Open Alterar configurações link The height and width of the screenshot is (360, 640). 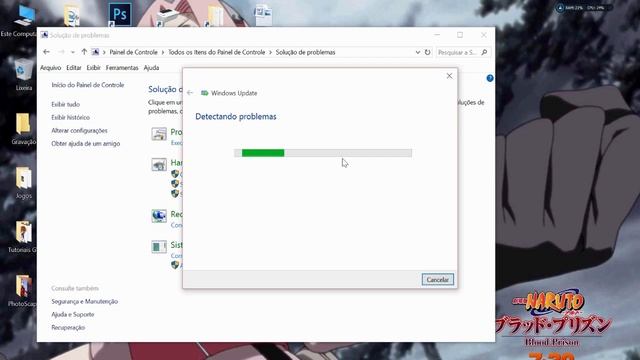[x=80, y=131]
